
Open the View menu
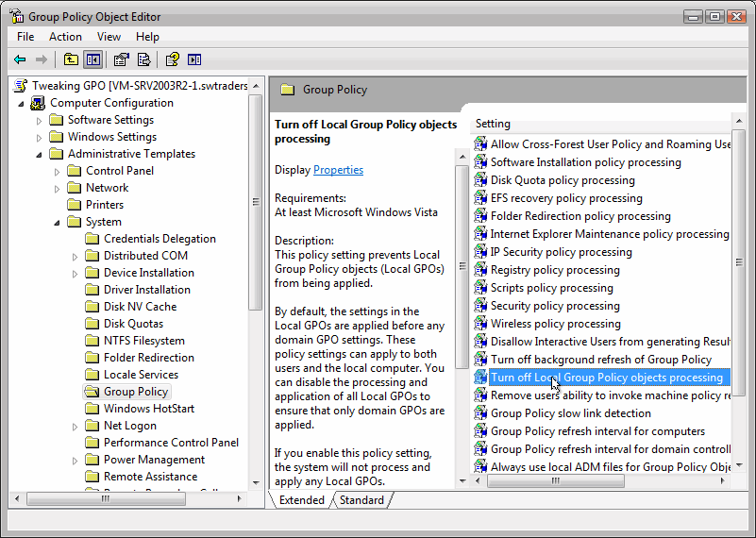[109, 37]
